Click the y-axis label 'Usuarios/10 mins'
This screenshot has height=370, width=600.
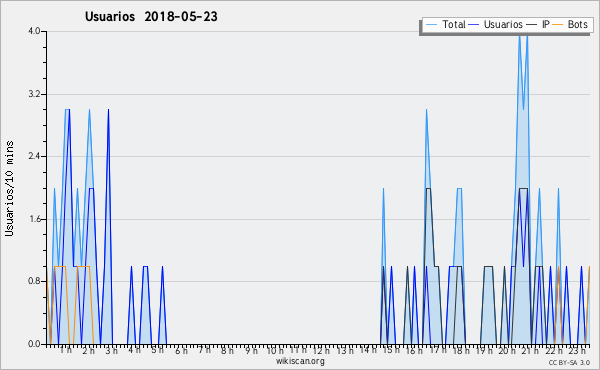9,188
